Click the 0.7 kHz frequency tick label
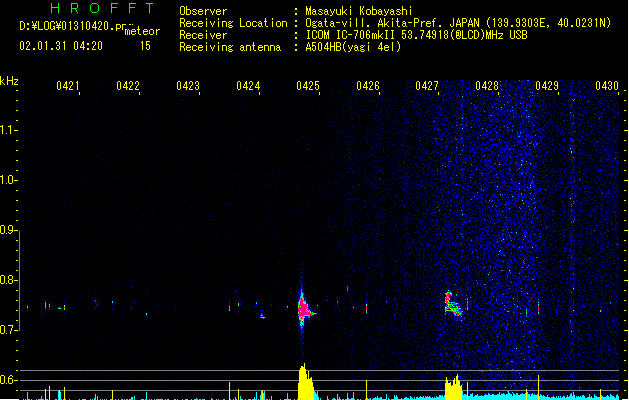 8,330
